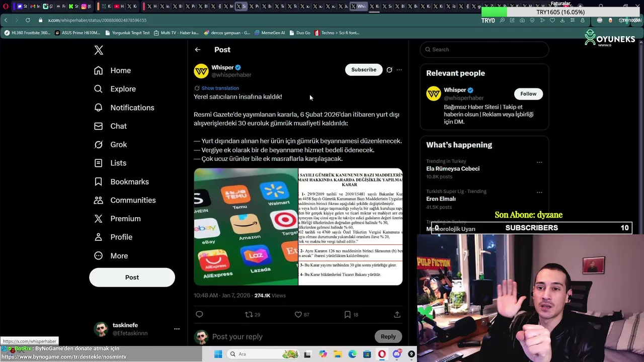The width and height of the screenshot is (644, 362).
Task: Like the post with 87 likes
Action: pyautogui.click(x=302, y=314)
